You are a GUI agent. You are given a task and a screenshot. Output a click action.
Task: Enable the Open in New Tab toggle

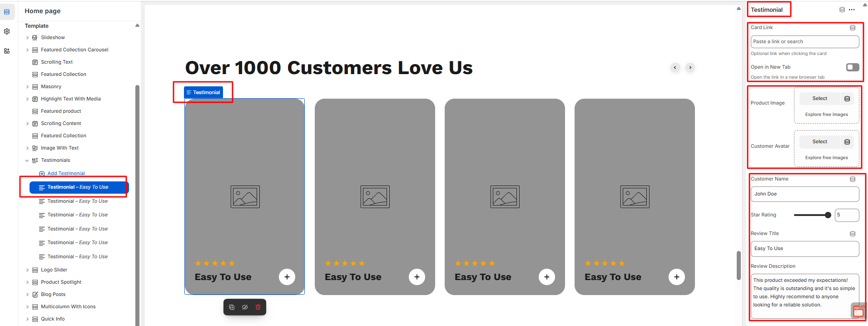[853, 67]
